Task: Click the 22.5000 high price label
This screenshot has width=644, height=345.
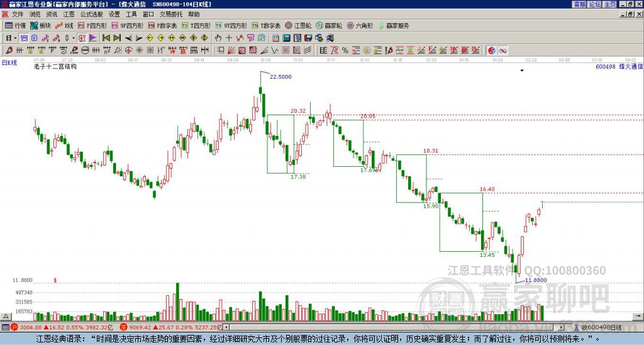Action: pos(280,76)
